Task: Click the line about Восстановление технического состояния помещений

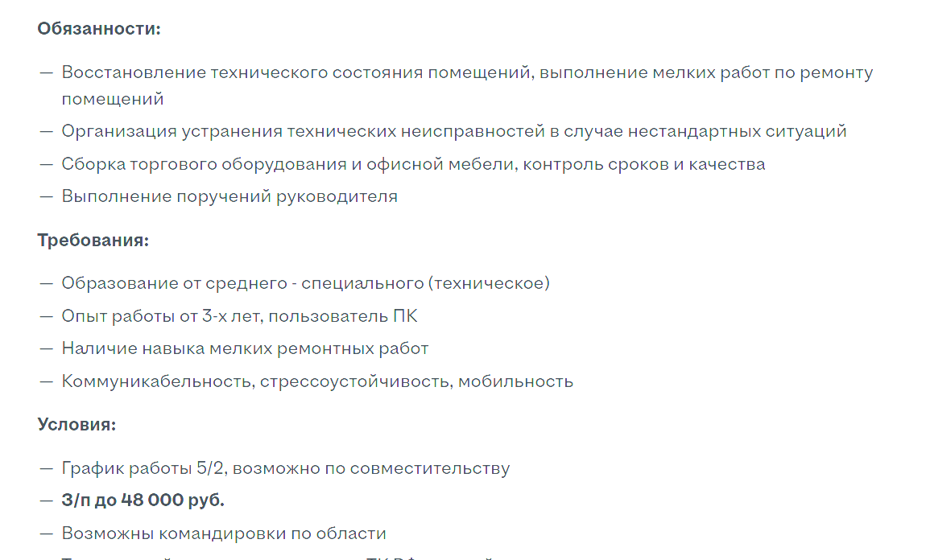Action: click(467, 85)
